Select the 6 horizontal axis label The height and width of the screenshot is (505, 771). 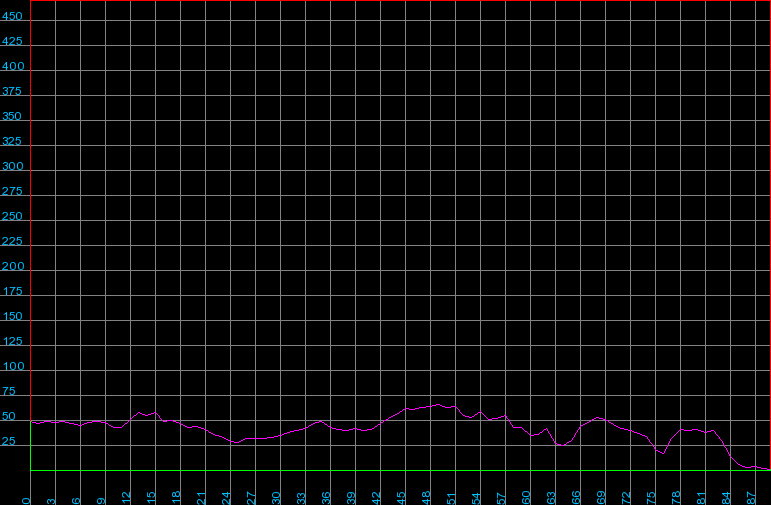point(76,501)
